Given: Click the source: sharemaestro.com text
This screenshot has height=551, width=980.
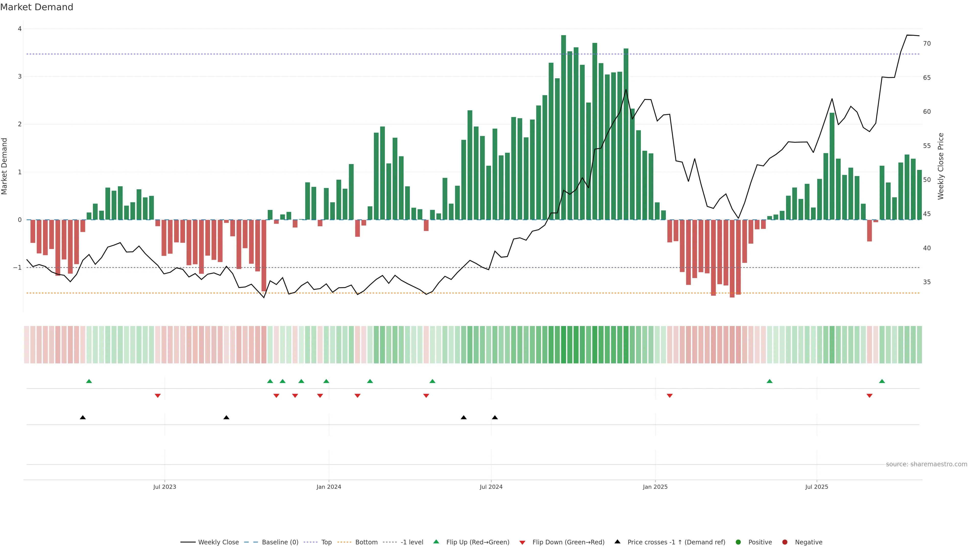Looking at the screenshot, I should coord(926,464).
